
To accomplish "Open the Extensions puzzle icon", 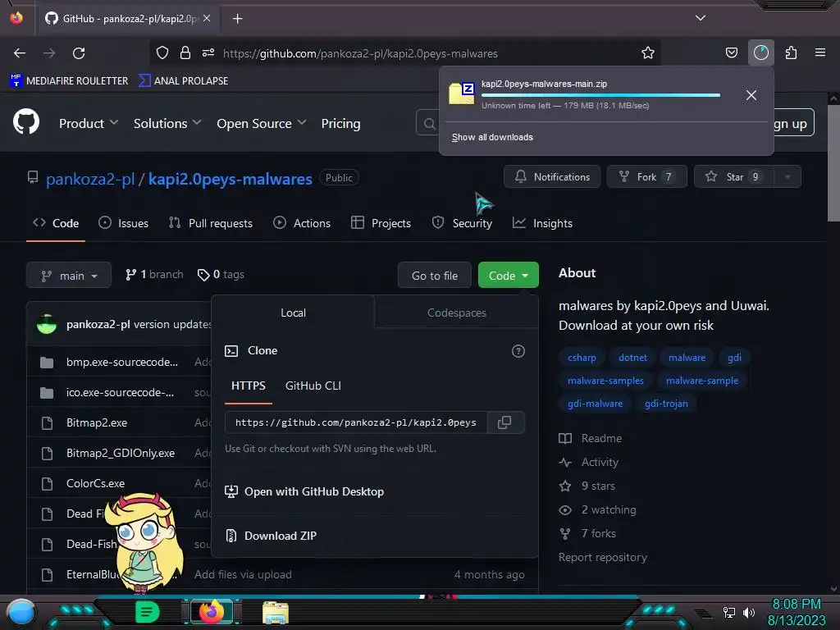I will tap(791, 52).
